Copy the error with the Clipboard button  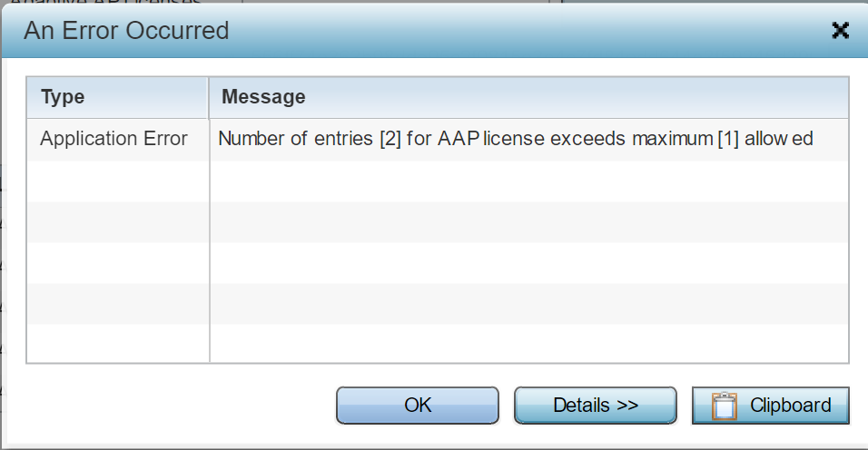pyautogui.click(x=771, y=406)
